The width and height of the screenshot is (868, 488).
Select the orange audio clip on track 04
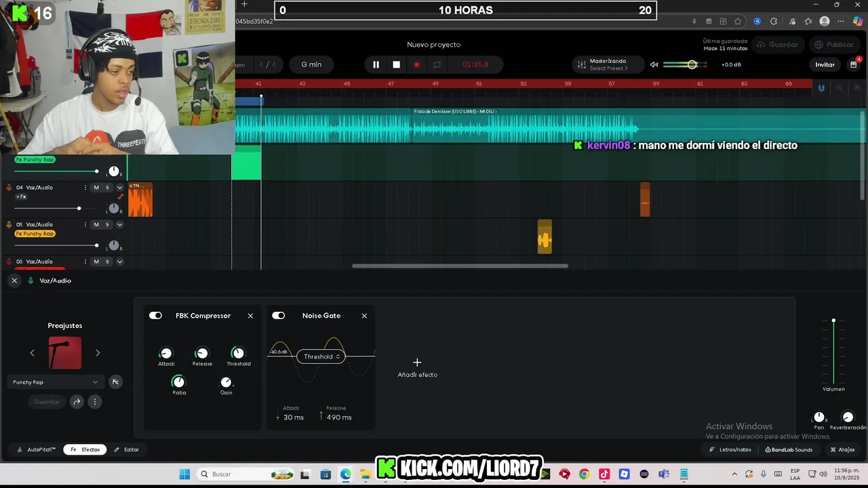pyautogui.click(x=140, y=200)
